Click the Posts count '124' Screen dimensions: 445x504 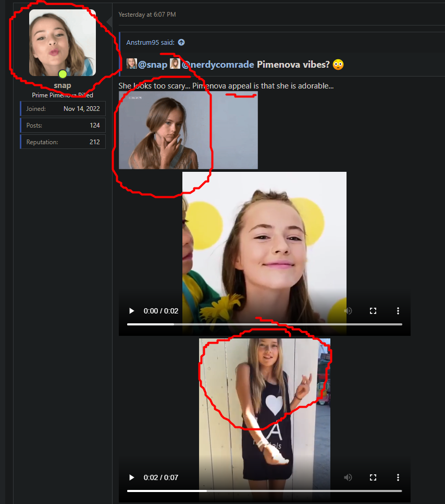(x=95, y=125)
